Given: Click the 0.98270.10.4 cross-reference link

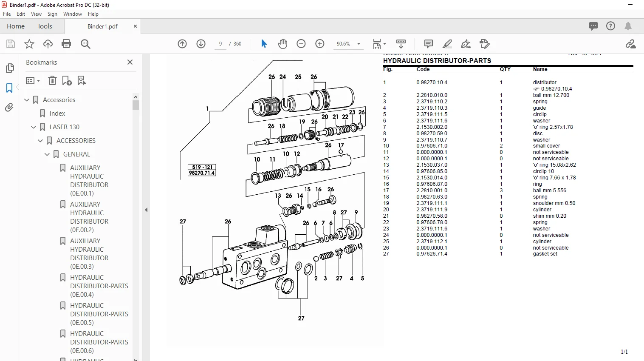Looking at the screenshot, I should (553, 89).
